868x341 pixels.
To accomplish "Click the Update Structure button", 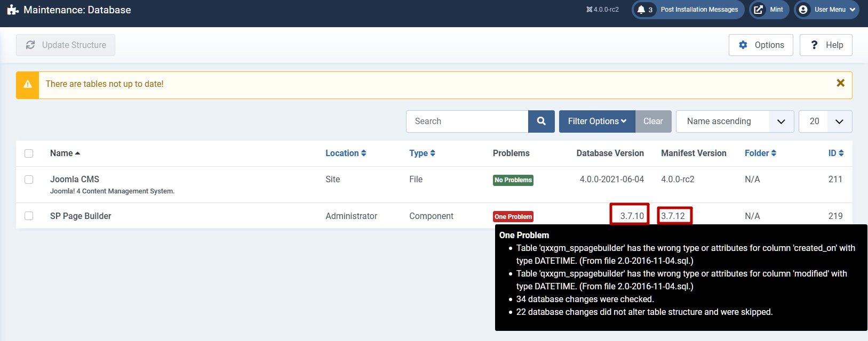I will [66, 45].
